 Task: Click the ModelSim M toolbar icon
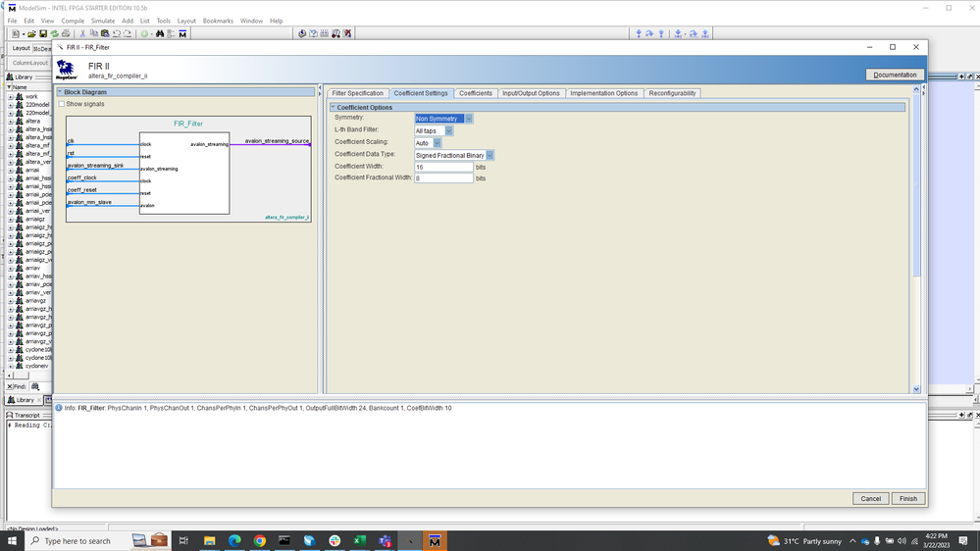coord(182,33)
